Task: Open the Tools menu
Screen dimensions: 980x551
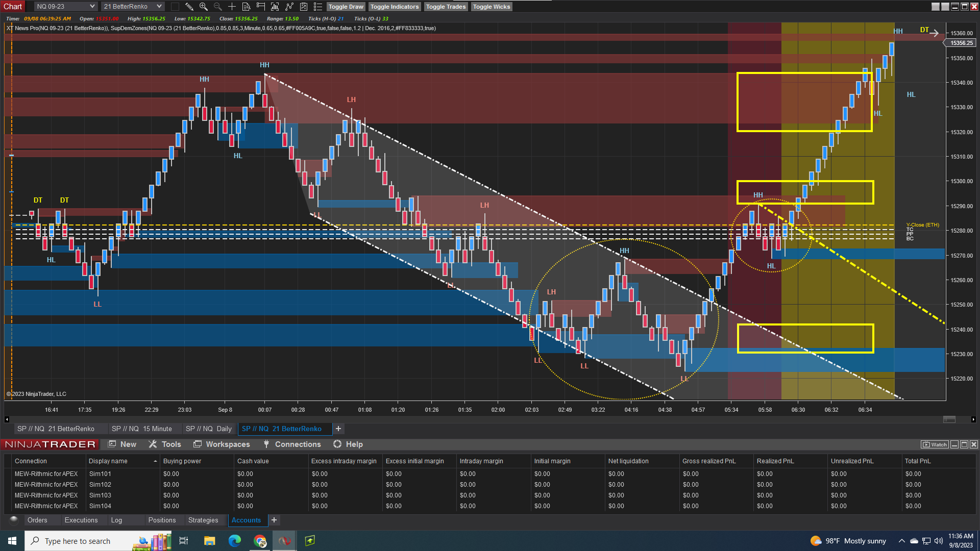Action: click(165, 444)
